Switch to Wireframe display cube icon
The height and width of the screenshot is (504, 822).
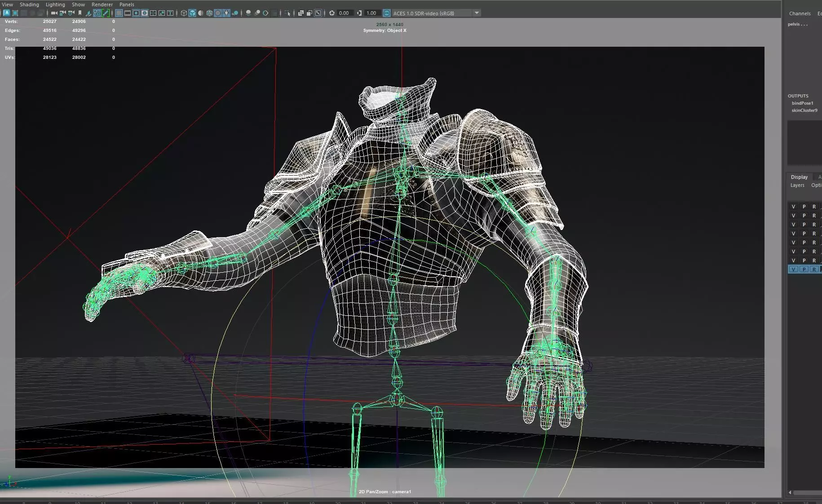click(184, 13)
